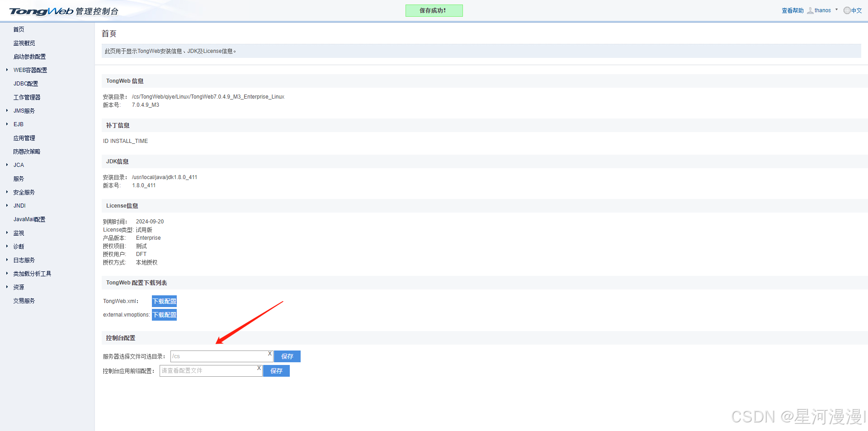Select 安全服务 menu label
The height and width of the screenshot is (431, 868).
[x=24, y=192]
